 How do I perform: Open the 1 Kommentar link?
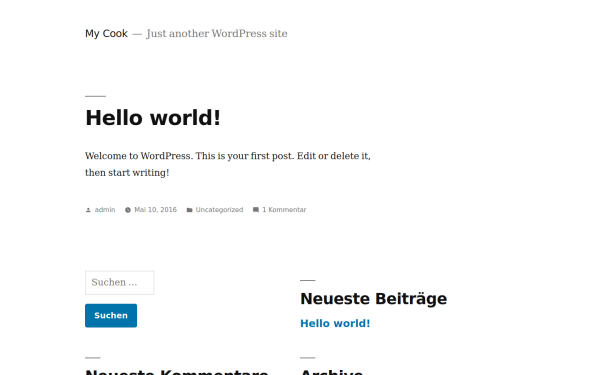[x=284, y=210]
